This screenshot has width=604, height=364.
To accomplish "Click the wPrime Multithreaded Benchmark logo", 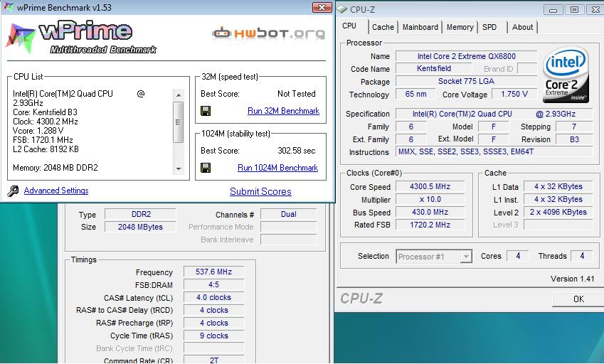I will 81,38.
